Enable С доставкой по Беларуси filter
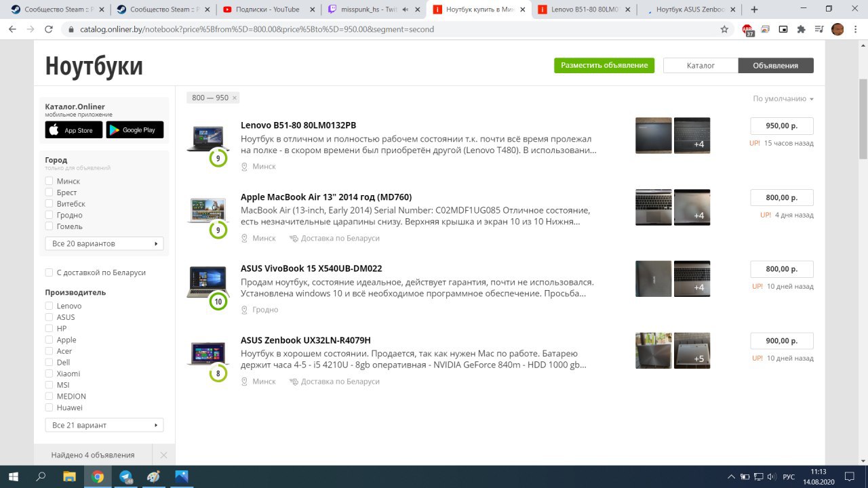Image resolution: width=868 pixels, height=488 pixels. pyautogui.click(x=49, y=272)
